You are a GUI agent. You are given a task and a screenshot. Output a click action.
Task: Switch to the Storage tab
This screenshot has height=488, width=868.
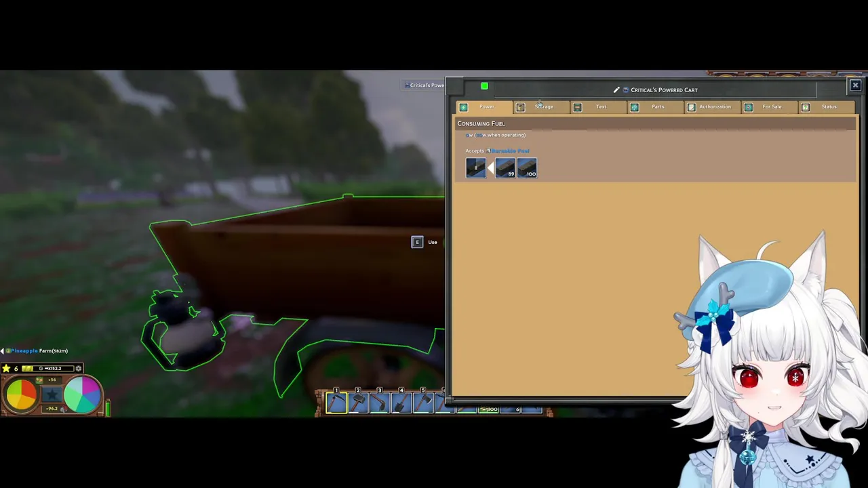541,107
